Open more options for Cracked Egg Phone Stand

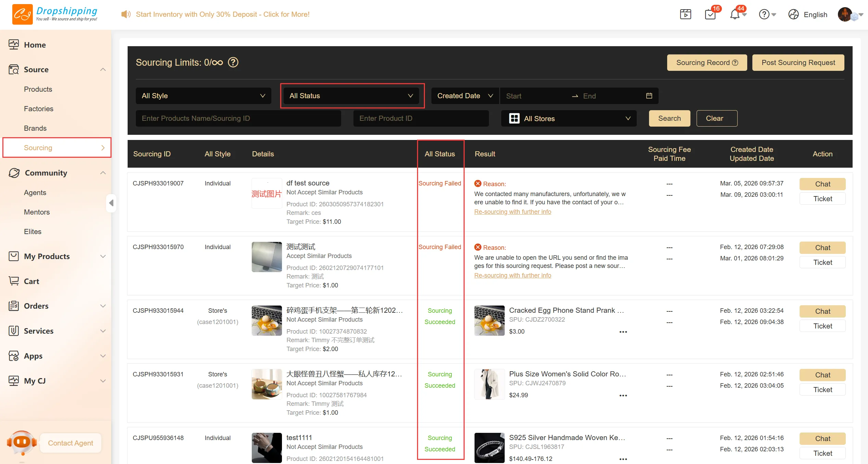623,332
